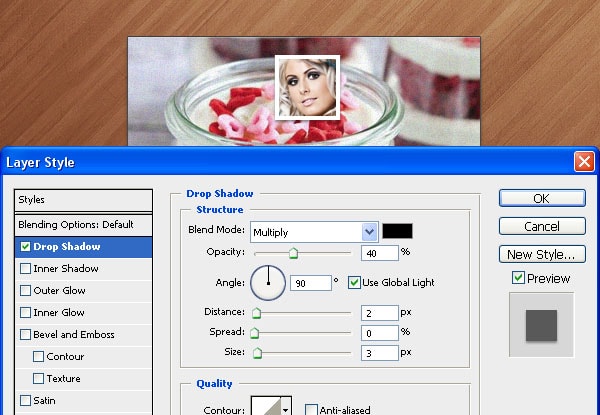Select the Drop Shadow style label
The width and height of the screenshot is (600, 415).
coord(67,247)
